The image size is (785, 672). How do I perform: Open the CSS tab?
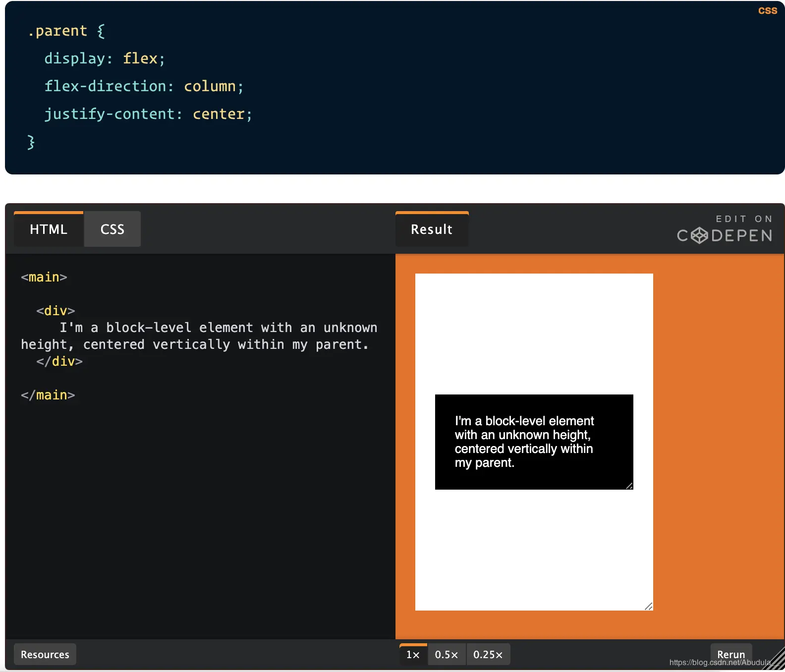(x=112, y=229)
